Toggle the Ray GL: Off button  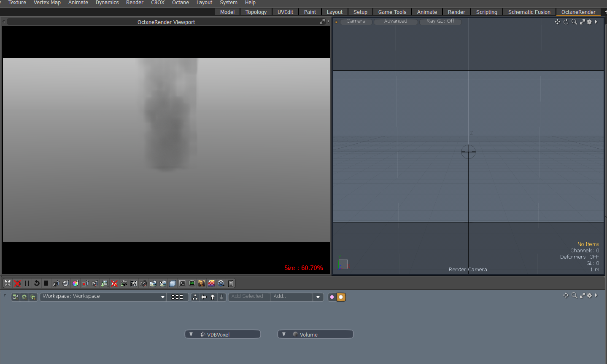pyautogui.click(x=440, y=21)
